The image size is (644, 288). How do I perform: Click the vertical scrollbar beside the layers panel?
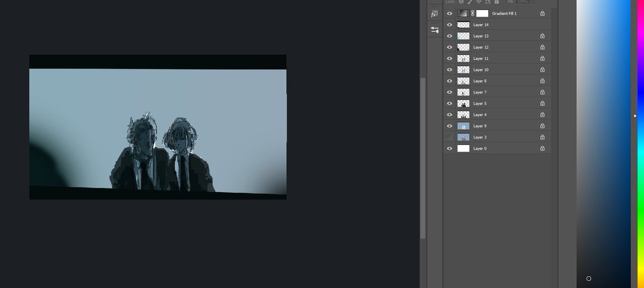click(423, 158)
